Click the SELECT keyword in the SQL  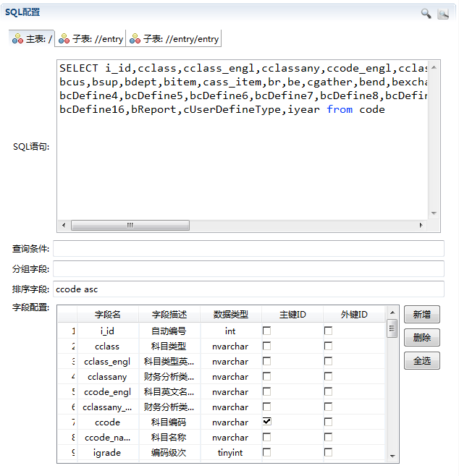[x=79, y=68]
